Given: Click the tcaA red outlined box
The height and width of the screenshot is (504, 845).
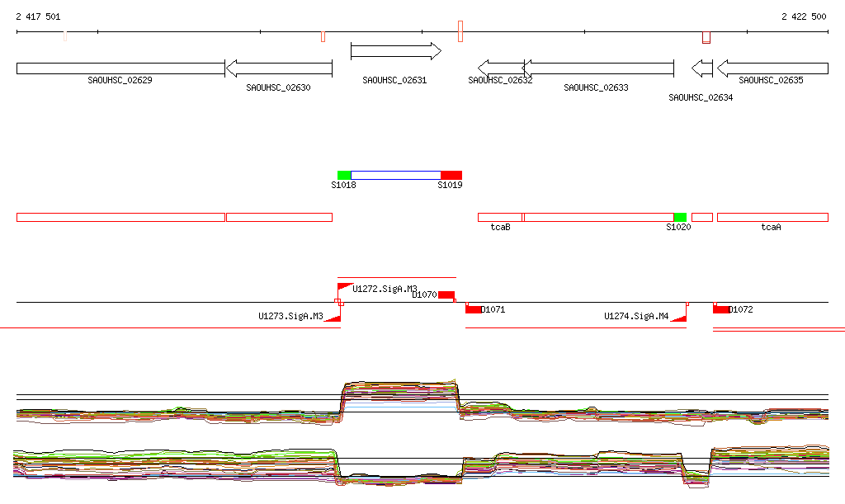Looking at the screenshot, I should [772, 217].
